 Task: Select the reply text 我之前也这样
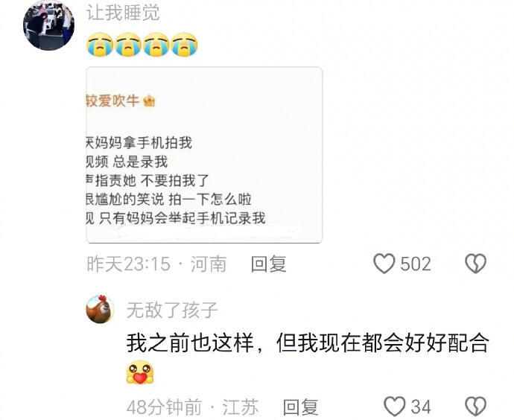coord(190,343)
